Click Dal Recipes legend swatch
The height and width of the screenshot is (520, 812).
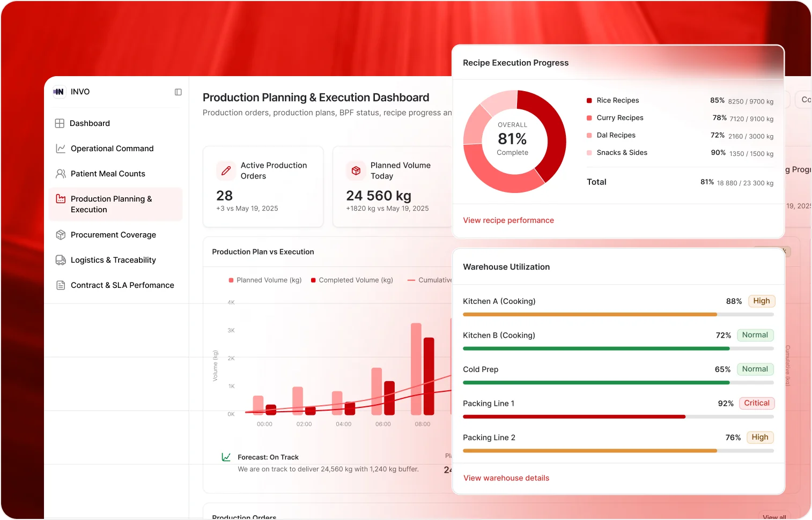589,136
